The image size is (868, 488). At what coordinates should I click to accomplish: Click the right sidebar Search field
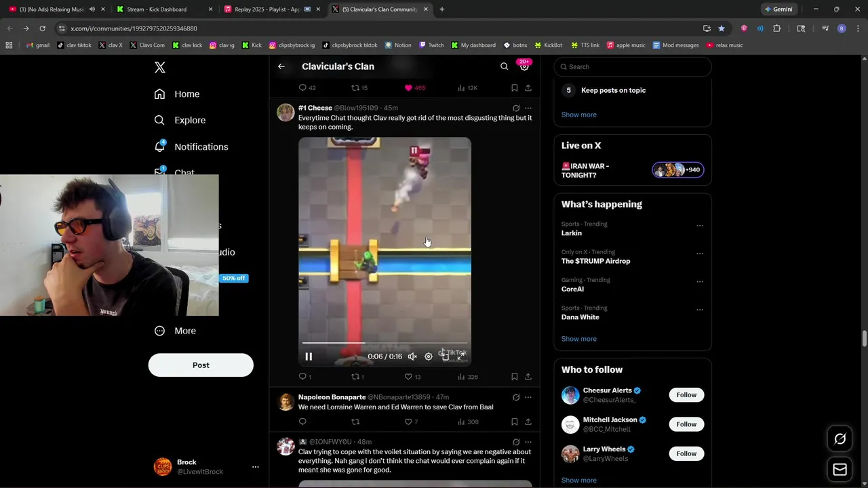(x=633, y=66)
